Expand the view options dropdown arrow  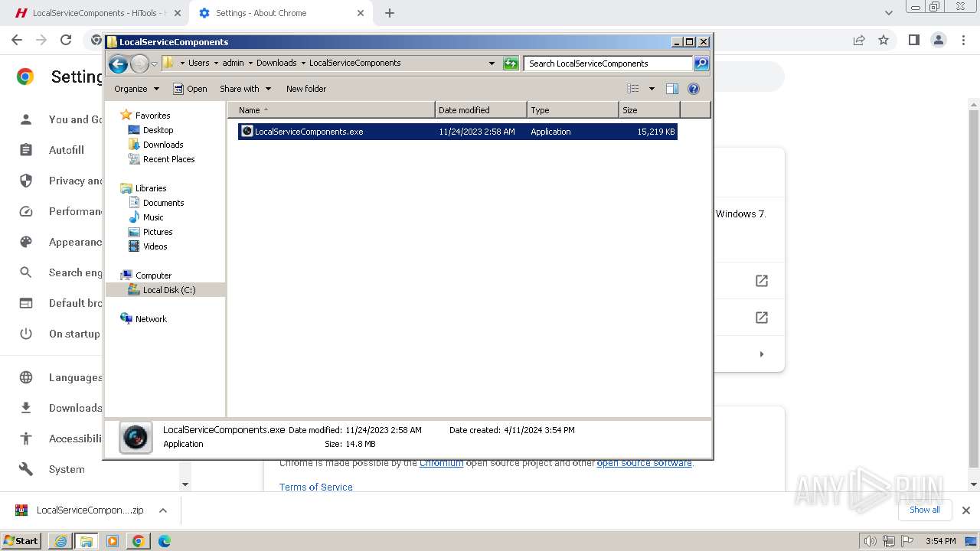[x=652, y=89]
